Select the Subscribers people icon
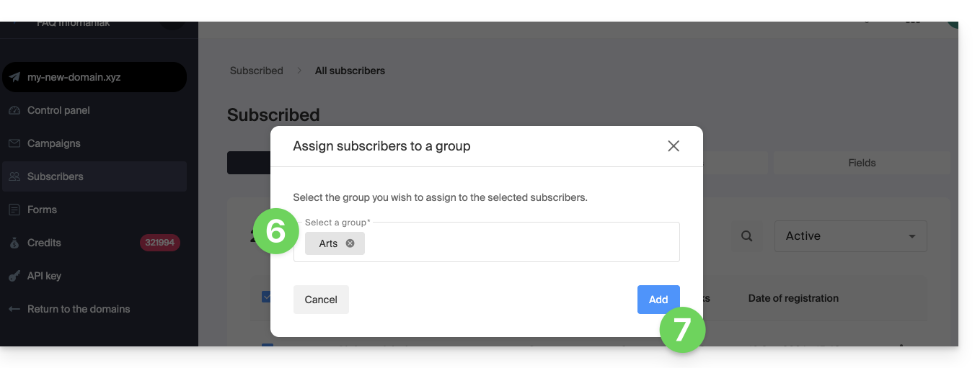The height and width of the screenshot is (368, 980). [14, 176]
